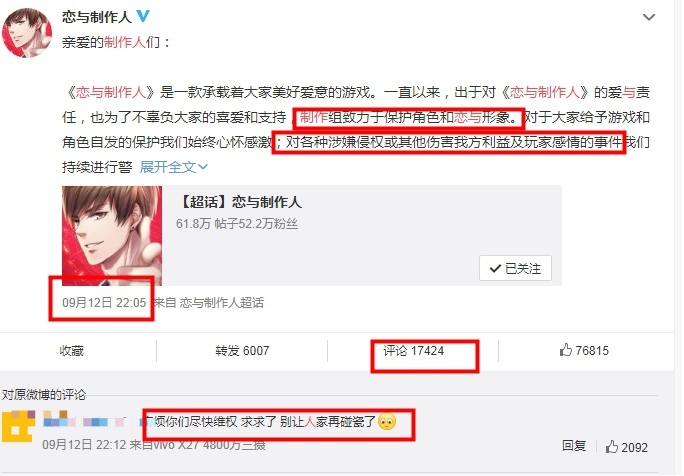This screenshot has height=476, width=684.
Task: Open the 【超话】恋与制作人 title link
Action: pyautogui.click(x=239, y=202)
